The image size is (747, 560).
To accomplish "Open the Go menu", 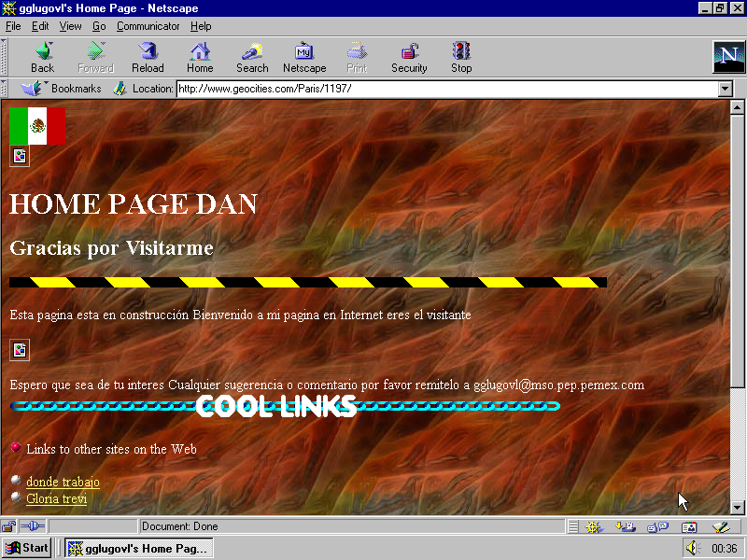I will click(99, 26).
